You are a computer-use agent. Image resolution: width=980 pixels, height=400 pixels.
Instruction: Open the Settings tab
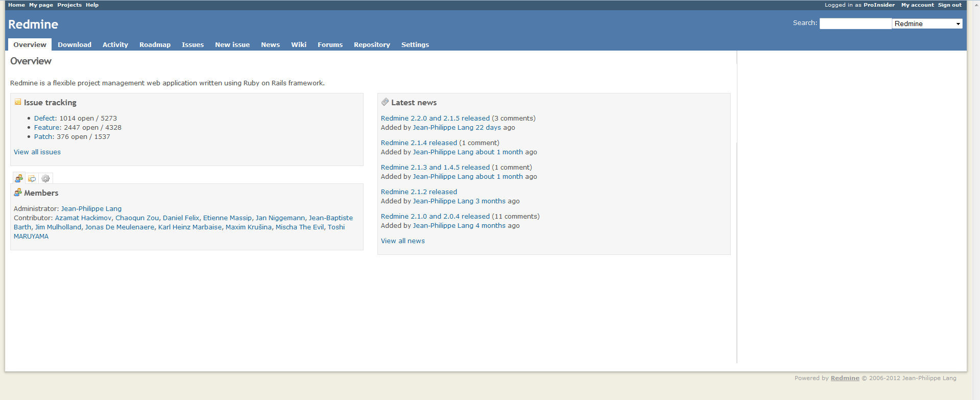415,44
